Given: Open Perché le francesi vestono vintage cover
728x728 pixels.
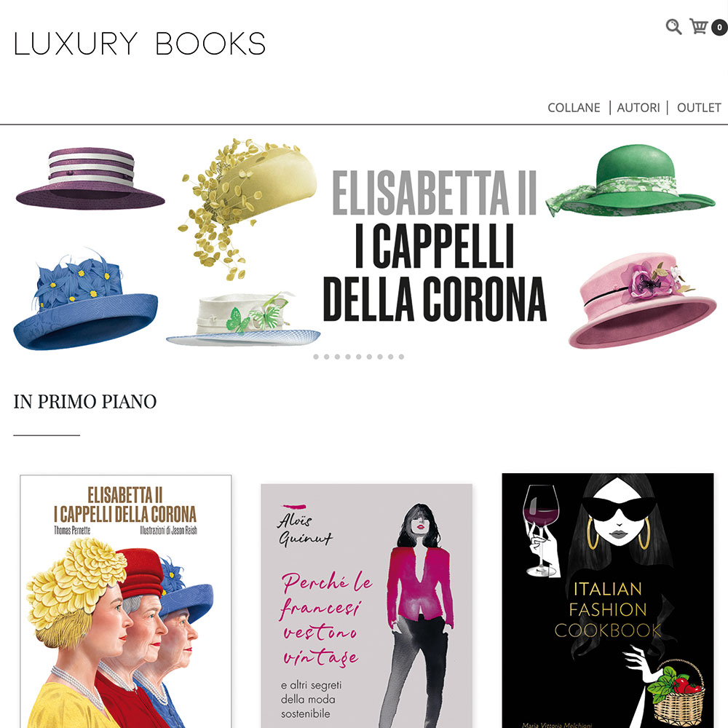Looking at the screenshot, I should (x=367, y=606).
